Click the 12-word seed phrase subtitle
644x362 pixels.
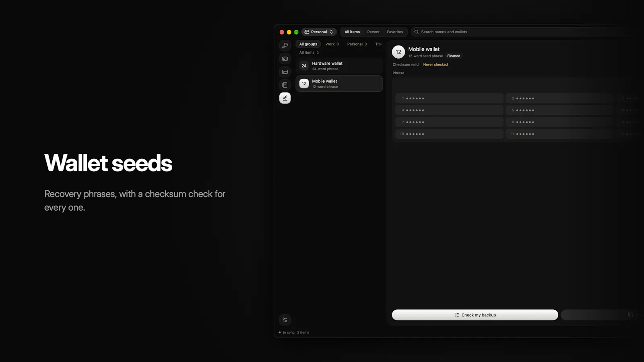[x=425, y=56]
